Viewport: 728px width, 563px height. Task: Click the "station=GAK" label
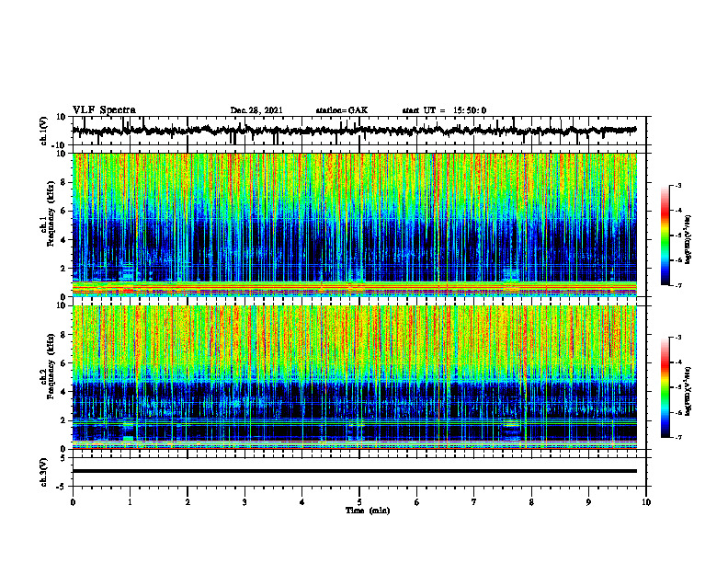pos(342,110)
